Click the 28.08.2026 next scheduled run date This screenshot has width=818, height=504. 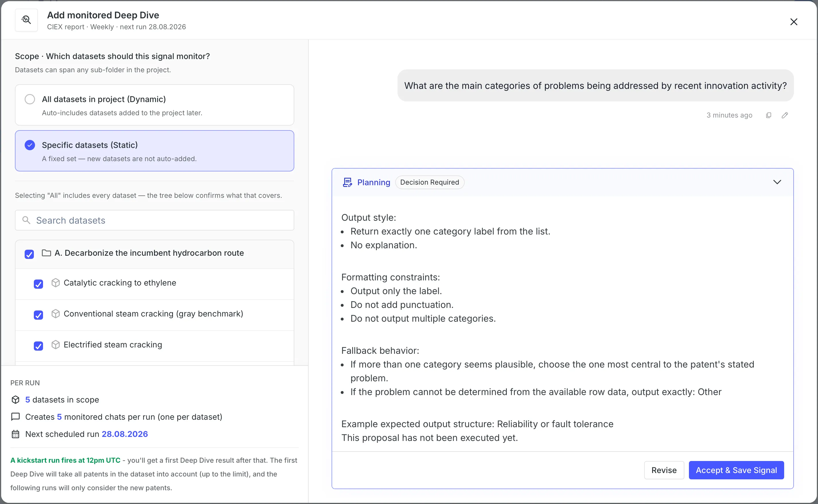click(125, 434)
